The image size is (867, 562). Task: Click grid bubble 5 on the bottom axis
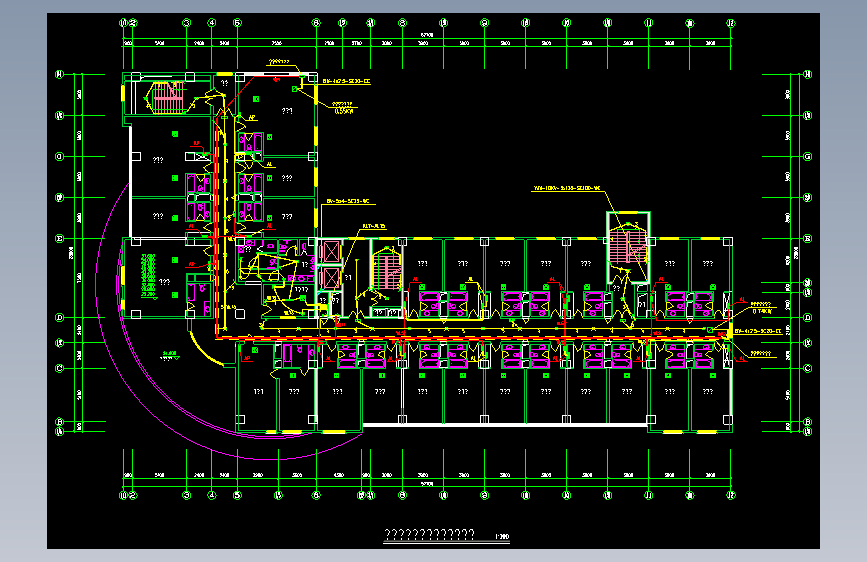237,495
